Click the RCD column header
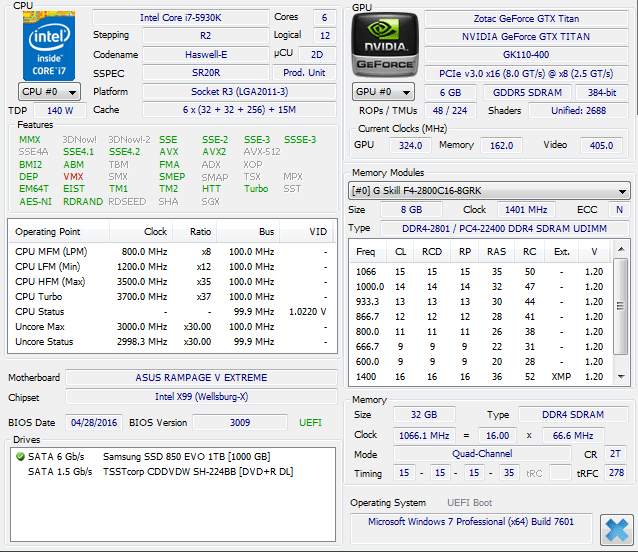The height and width of the screenshot is (552, 638). (432, 252)
